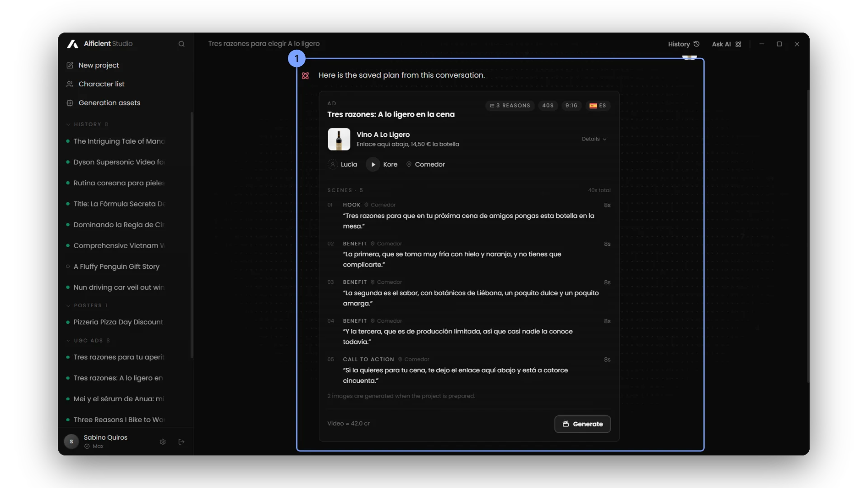Click the Lucía character avatar icon

pyautogui.click(x=333, y=164)
